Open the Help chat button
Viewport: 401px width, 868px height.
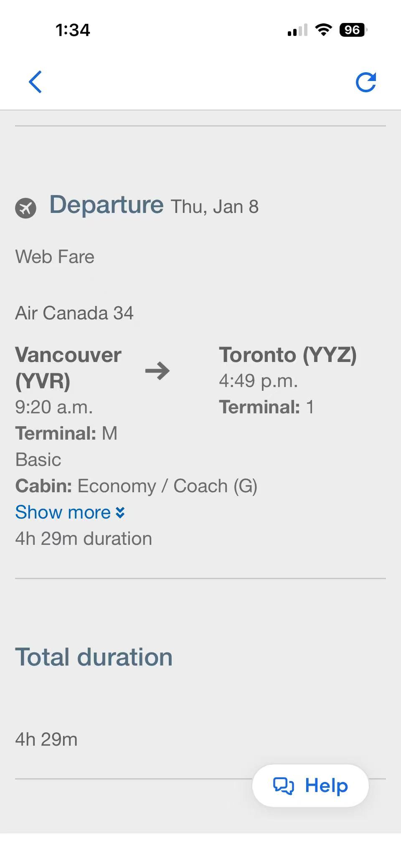[x=310, y=786]
